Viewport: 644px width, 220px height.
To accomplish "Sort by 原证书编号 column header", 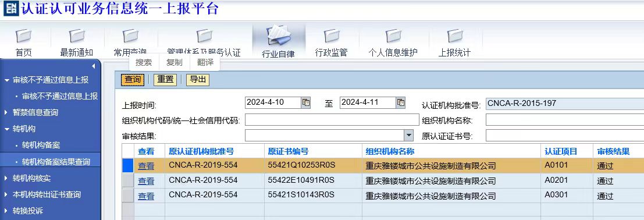I will 289,151.
